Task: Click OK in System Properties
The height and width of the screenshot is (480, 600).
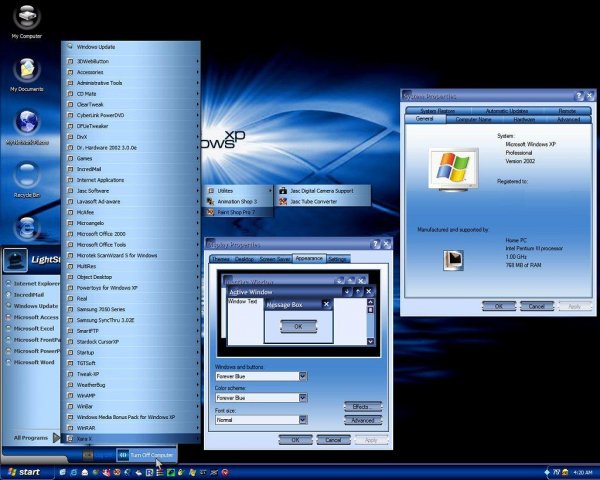Action: coord(499,306)
